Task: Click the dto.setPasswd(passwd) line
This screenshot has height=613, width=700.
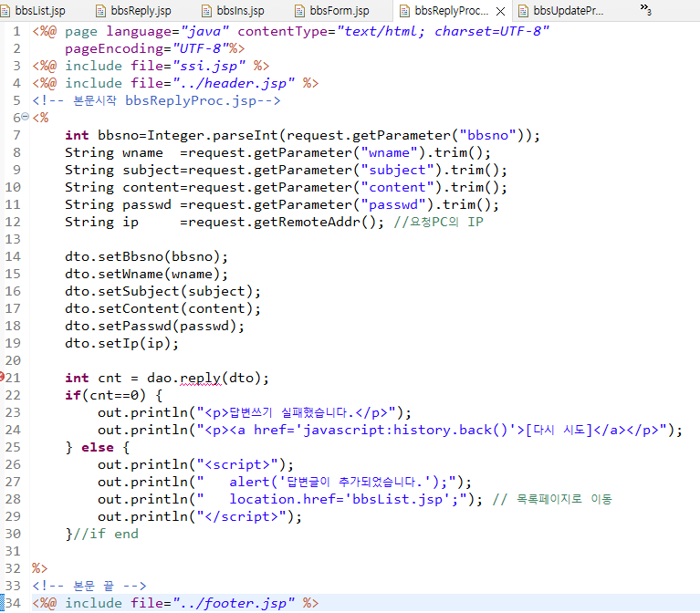Action: pos(154,327)
